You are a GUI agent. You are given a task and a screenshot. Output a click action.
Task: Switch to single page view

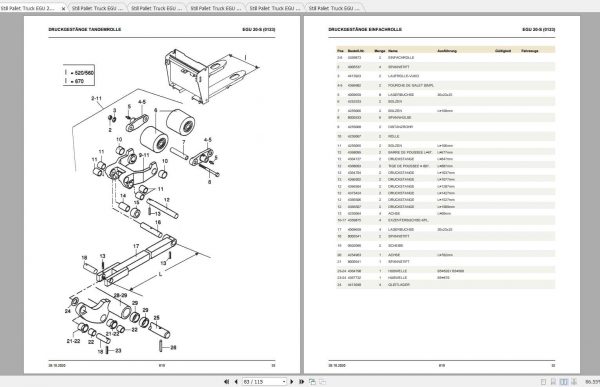[x=543, y=382]
